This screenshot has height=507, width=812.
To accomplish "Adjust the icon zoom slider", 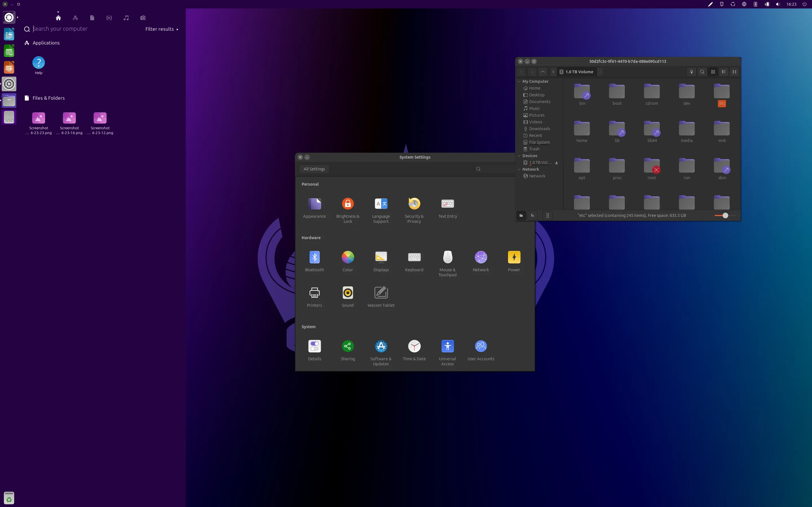I will pyautogui.click(x=725, y=215).
